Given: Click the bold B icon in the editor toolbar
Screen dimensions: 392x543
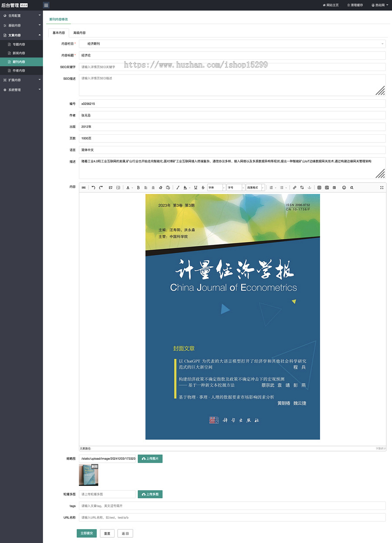Looking at the screenshot, I should click(139, 187).
